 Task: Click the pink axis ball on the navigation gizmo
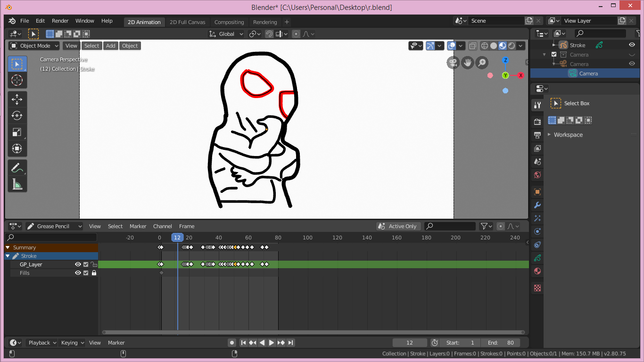pyautogui.click(x=490, y=75)
